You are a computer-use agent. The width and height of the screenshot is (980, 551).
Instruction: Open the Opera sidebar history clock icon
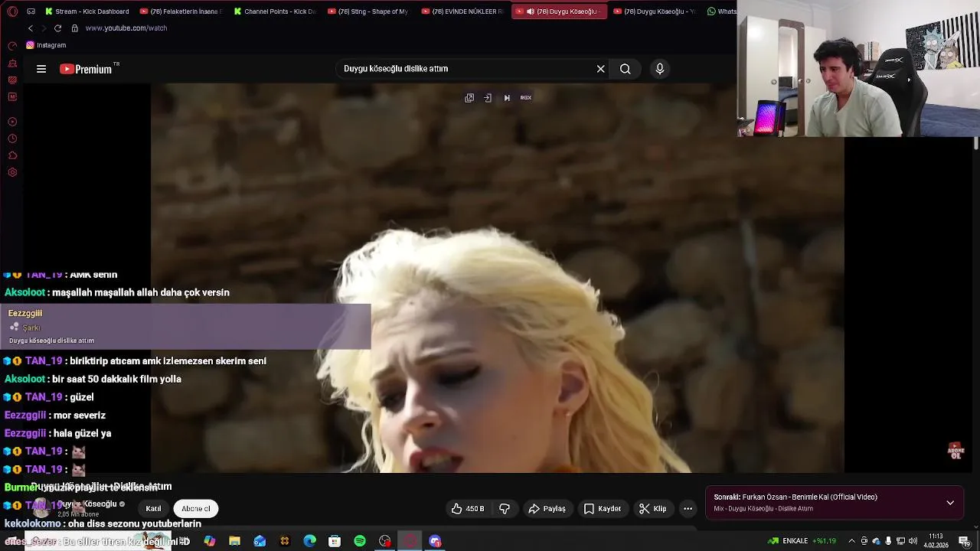[x=12, y=139]
